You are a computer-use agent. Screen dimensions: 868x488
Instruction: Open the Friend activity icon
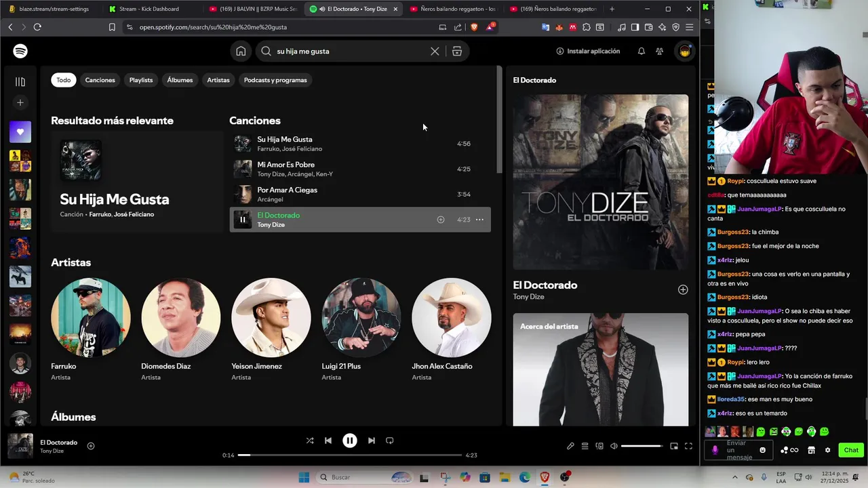(x=659, y=52)
